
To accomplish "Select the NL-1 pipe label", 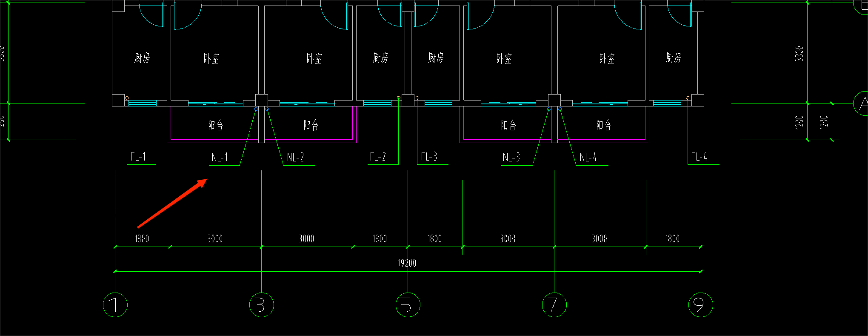I will coord(220,158).
